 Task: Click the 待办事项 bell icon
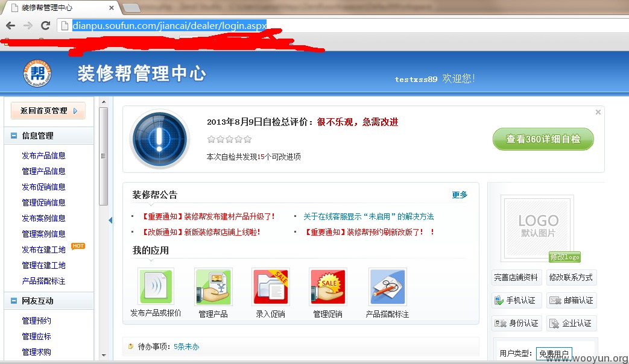tap(131, 347)
